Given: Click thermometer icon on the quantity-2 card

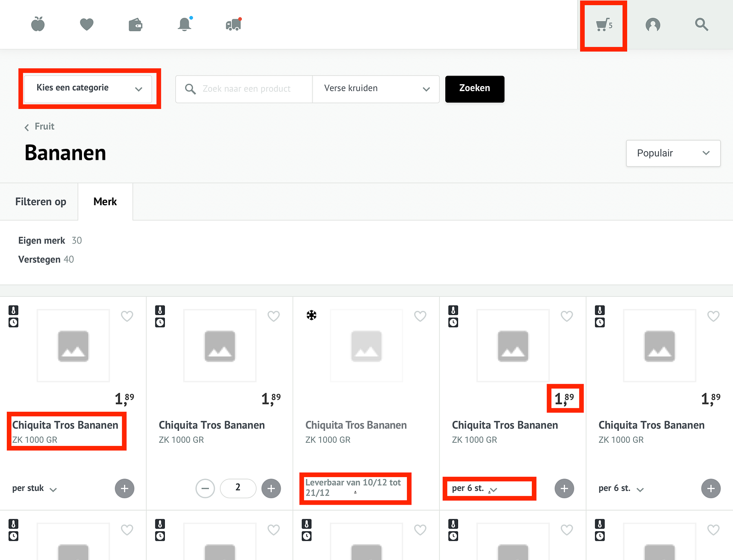Looking at the screenshot, I should coord(160,310).
